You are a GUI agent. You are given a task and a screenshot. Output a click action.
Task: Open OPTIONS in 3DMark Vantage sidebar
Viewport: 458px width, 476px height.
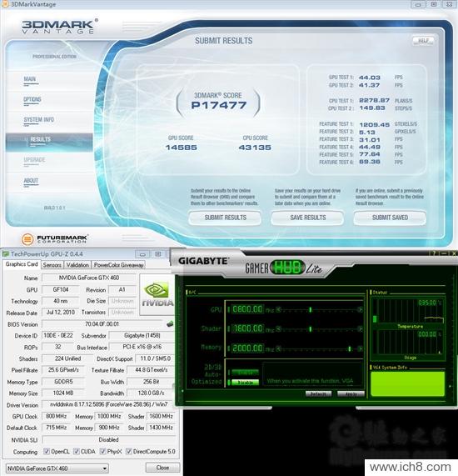coord(32,100)
